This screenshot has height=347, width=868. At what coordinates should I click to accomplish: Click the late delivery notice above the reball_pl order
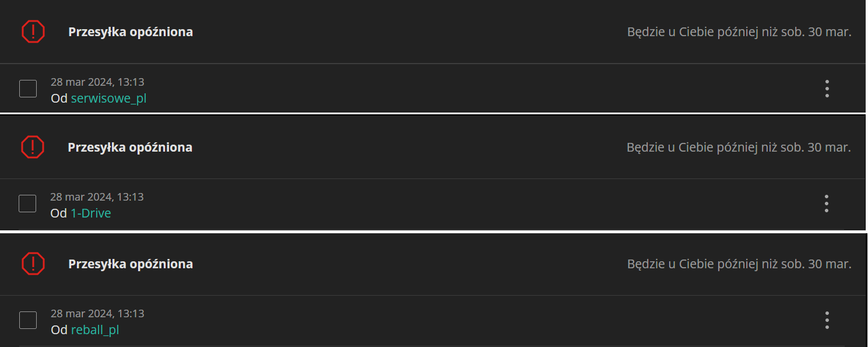tap(739, 264)
